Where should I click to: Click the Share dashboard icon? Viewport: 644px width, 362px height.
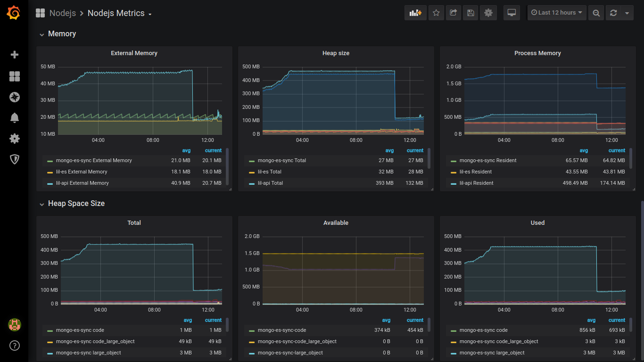[x=453, y=13]
